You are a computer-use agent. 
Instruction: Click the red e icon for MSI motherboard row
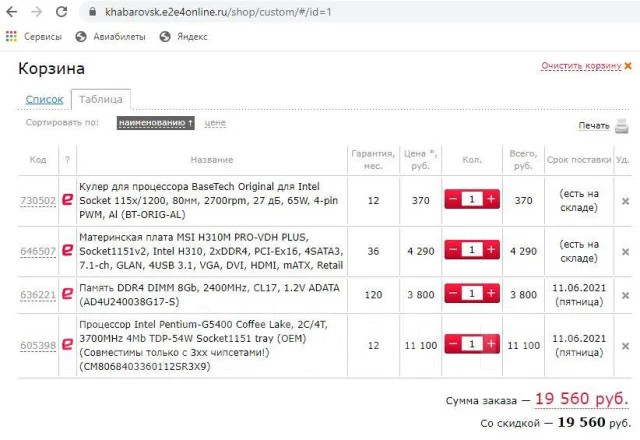[x=67, y=250]
